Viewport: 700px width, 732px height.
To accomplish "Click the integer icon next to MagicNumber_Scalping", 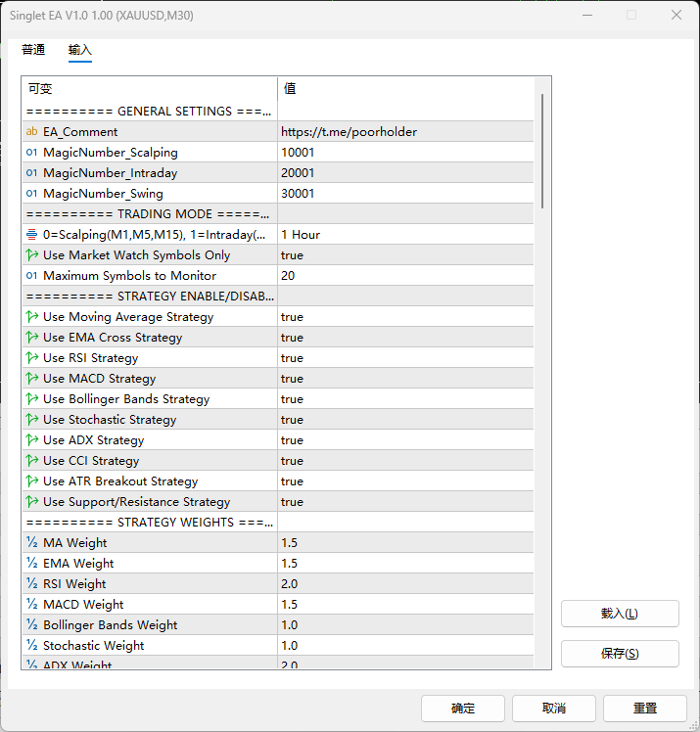I will tap(32, 153).
